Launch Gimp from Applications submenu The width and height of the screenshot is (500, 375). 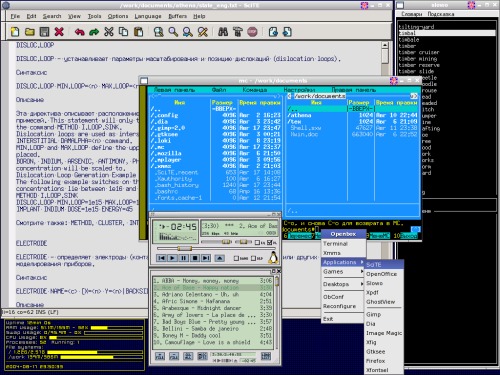384,314
